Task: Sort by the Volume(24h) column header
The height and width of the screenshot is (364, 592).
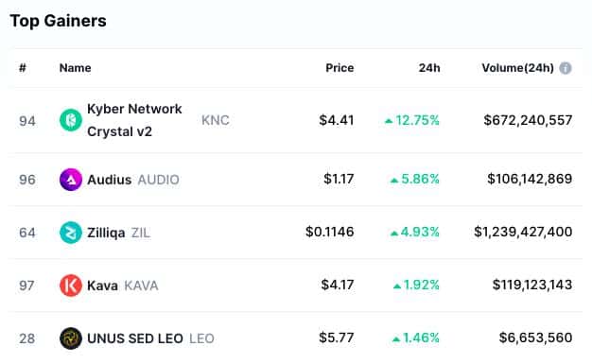Action: coord(517,68)
